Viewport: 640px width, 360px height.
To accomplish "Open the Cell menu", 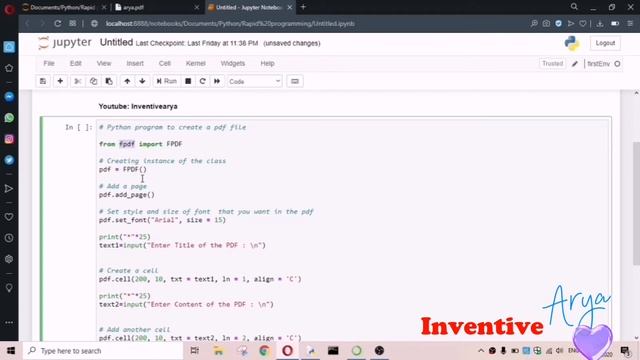I will click(165, 63).
